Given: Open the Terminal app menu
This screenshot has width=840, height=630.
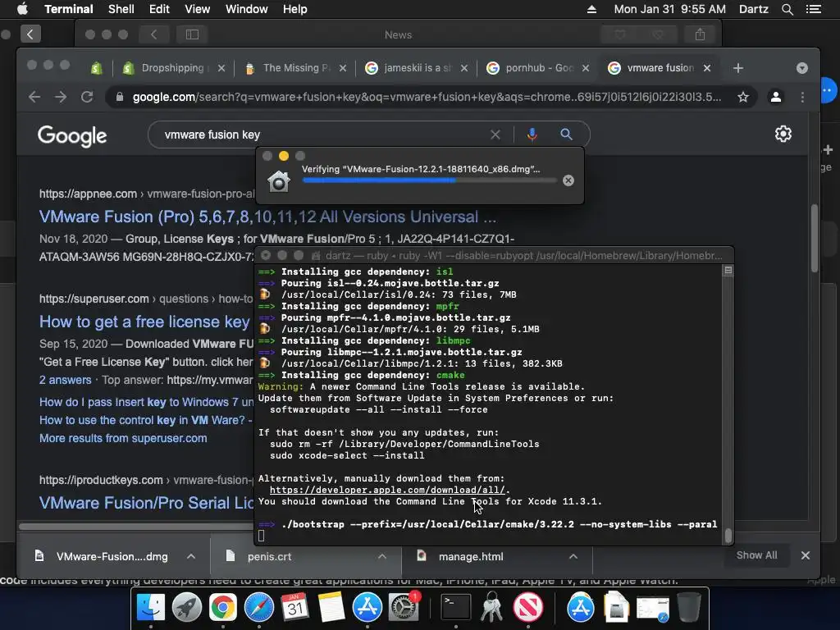Looking at the screenshot, I should point(69,9).
